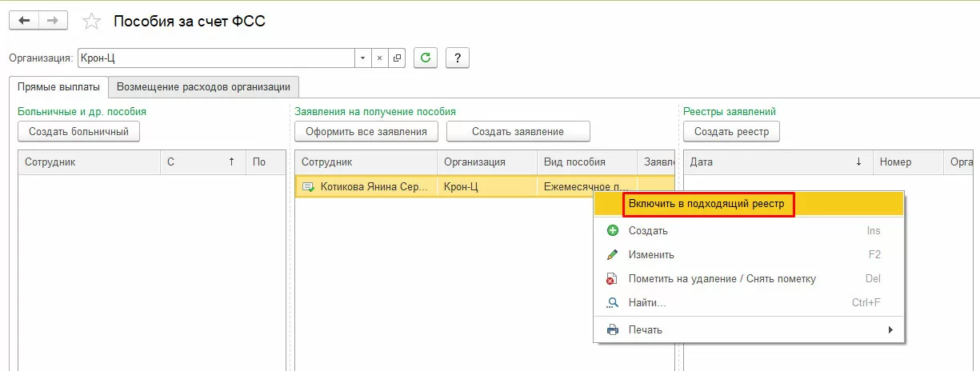Click the deletion mark icon in context menu

point(613,279)
